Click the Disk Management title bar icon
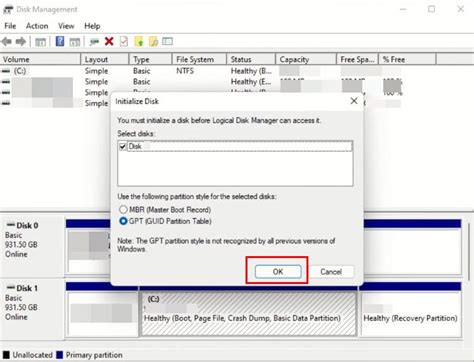474x362 pixels. click(8, 10)
